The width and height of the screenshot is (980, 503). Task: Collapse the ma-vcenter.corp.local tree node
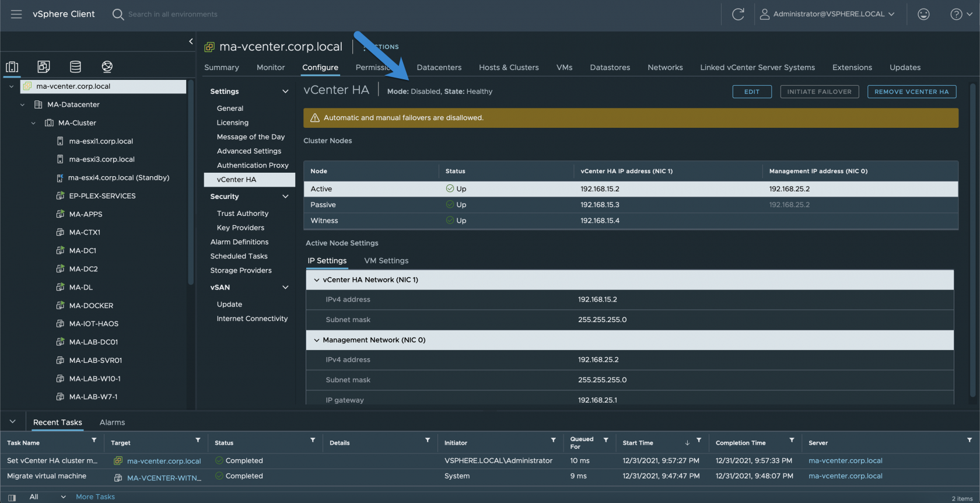[x=11, y=86]
